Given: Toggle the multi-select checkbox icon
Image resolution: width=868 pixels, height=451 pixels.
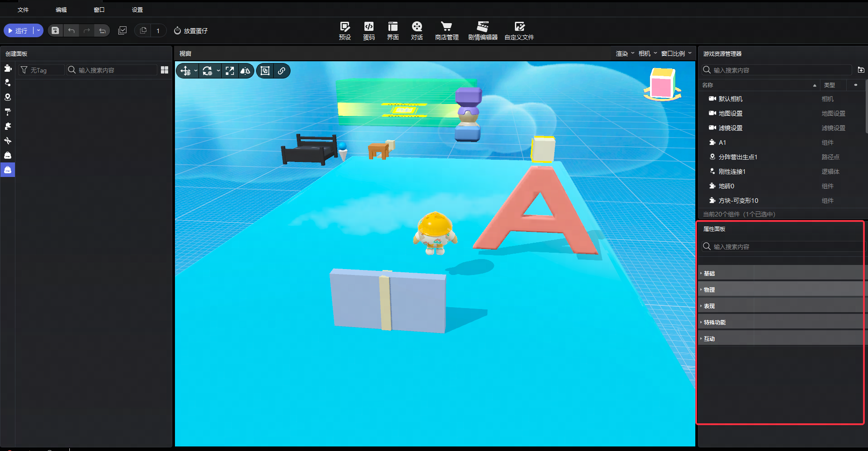Looking at the screenshot, I should tap(122, 30).
